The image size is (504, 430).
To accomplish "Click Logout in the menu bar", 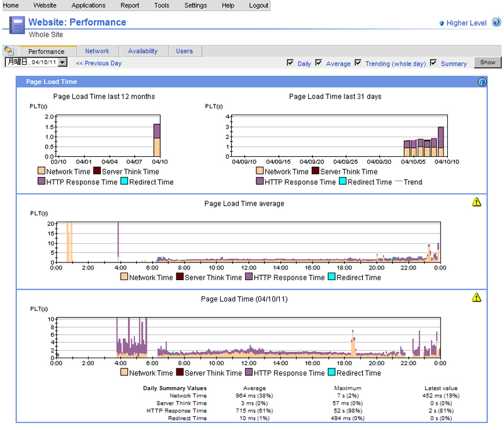I will click(259, 6).
